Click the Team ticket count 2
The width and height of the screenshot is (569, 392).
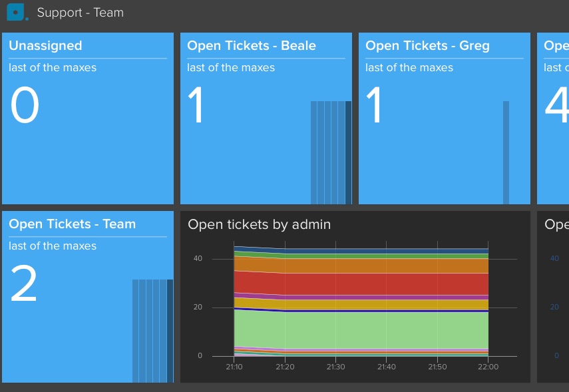[x=23, y=283]
